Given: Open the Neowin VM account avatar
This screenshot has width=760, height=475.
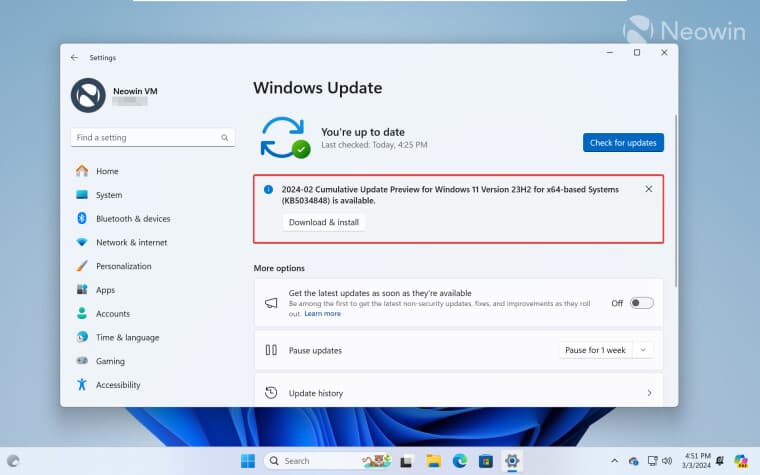Looking at the screenshot, I should pos(88,95).
